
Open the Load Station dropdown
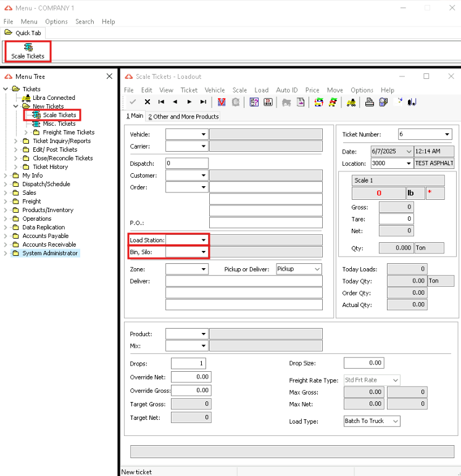click(203, 240)
